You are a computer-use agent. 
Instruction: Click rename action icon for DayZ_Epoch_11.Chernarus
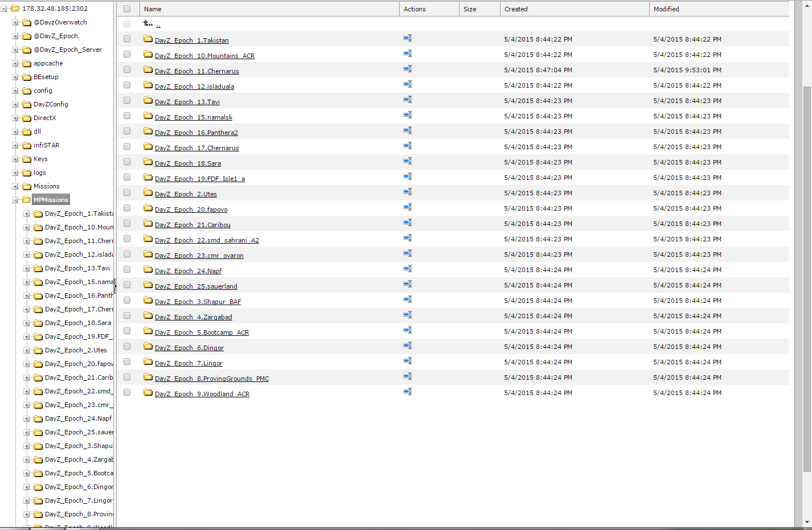pos(408,69)
